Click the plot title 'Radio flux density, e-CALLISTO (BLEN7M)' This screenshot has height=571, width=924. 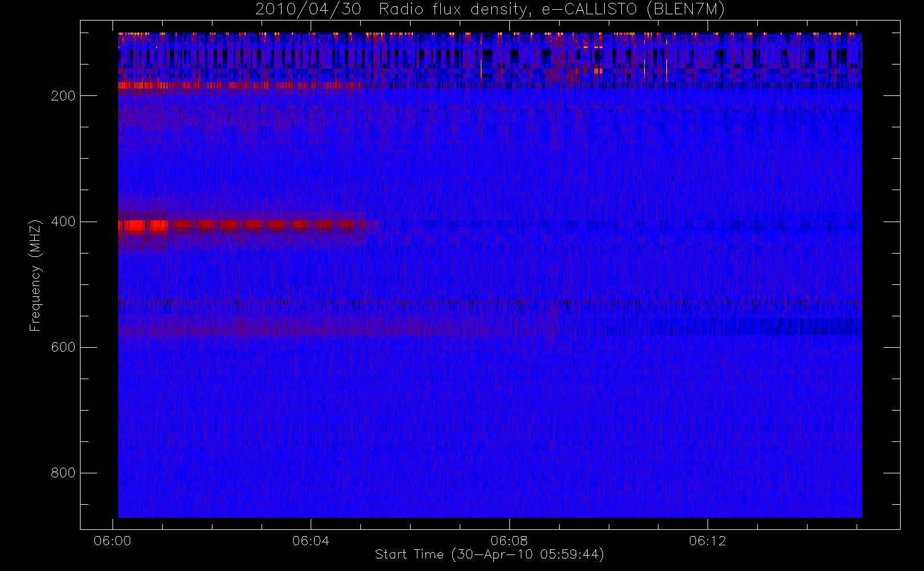point(552,10)
